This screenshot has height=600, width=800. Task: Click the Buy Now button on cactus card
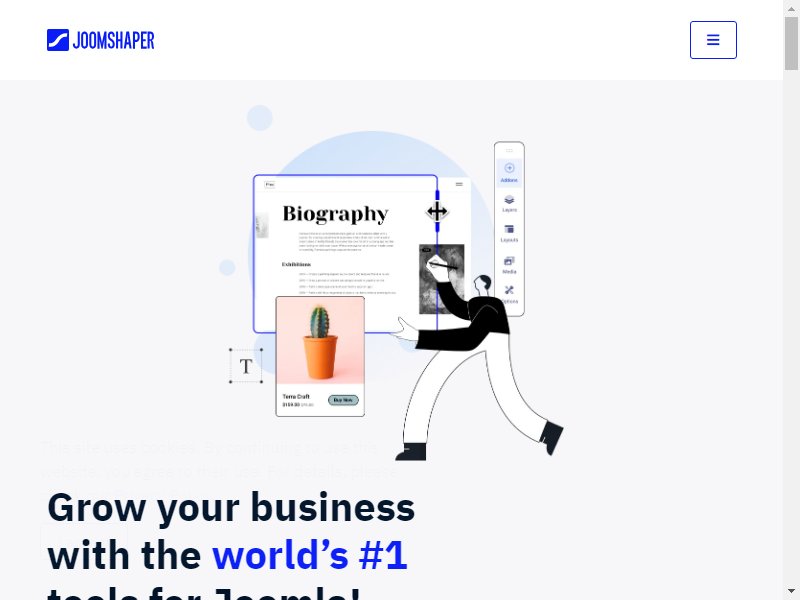pyautogui.click(x=343, y=400)
